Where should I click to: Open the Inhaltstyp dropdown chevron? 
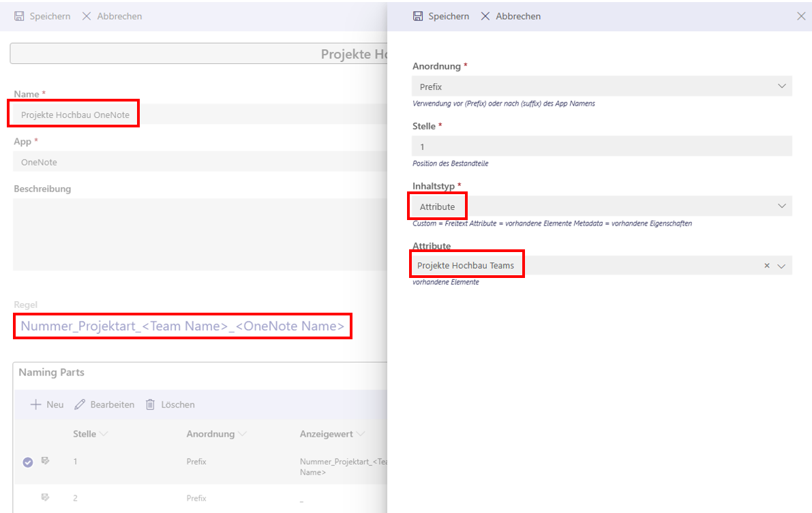pos(782,206)
